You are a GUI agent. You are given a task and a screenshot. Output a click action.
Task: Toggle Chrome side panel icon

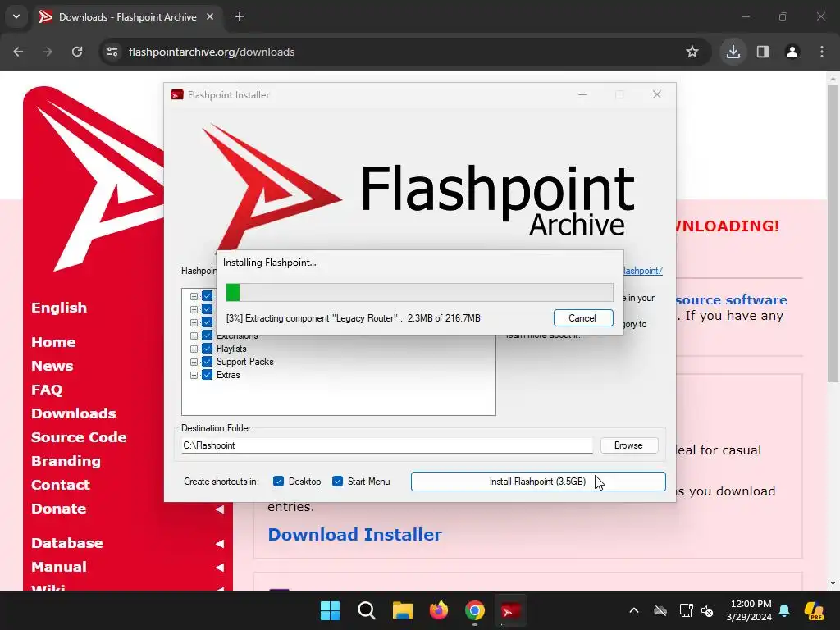click(763, 52)
